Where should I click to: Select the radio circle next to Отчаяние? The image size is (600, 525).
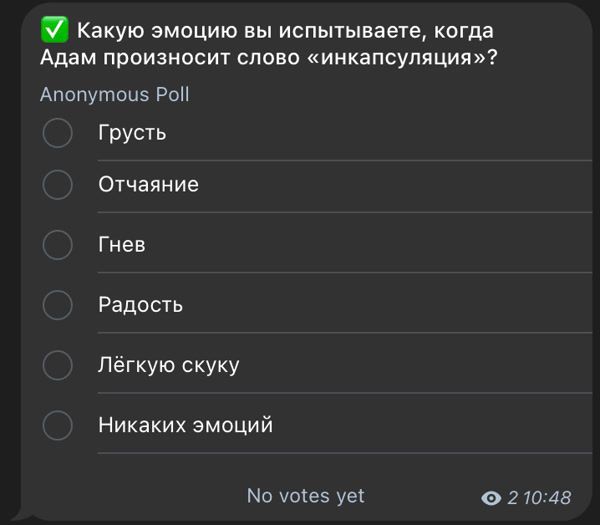pos(58,185)
